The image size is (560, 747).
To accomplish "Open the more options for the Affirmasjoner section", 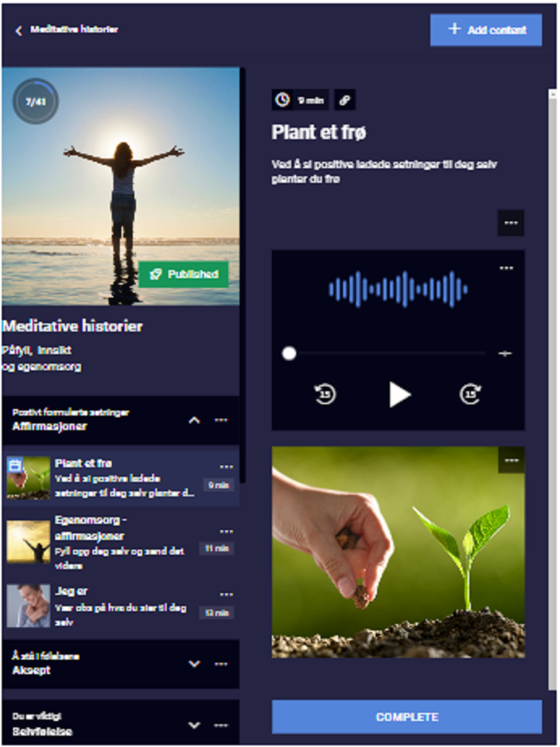I will point(221,420).
